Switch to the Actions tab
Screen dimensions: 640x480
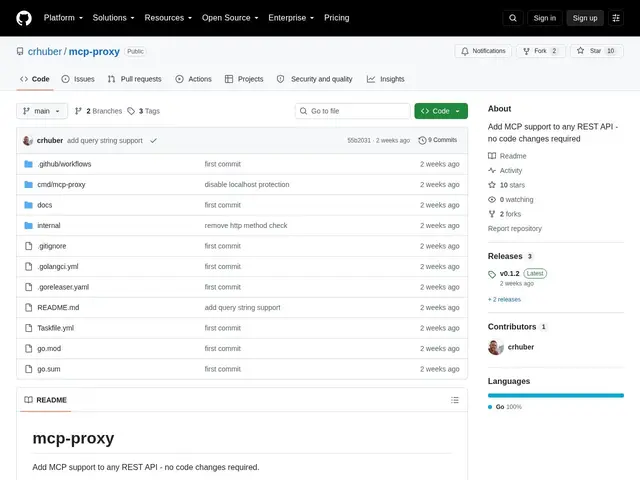[x=193, y=79]
